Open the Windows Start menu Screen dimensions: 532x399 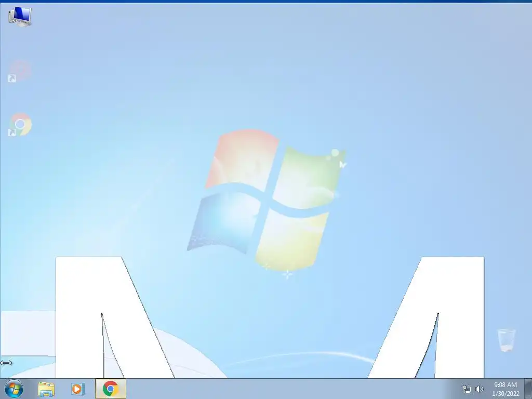(14, 389)
